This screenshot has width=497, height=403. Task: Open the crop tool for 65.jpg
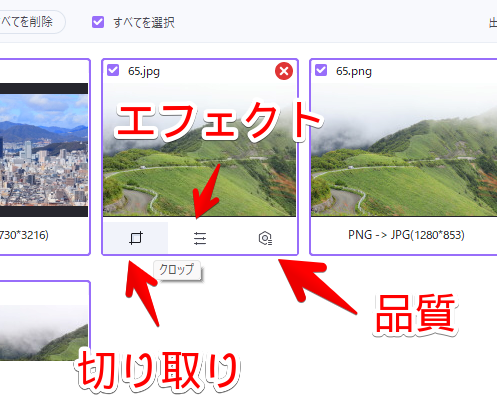click(135, 238)
